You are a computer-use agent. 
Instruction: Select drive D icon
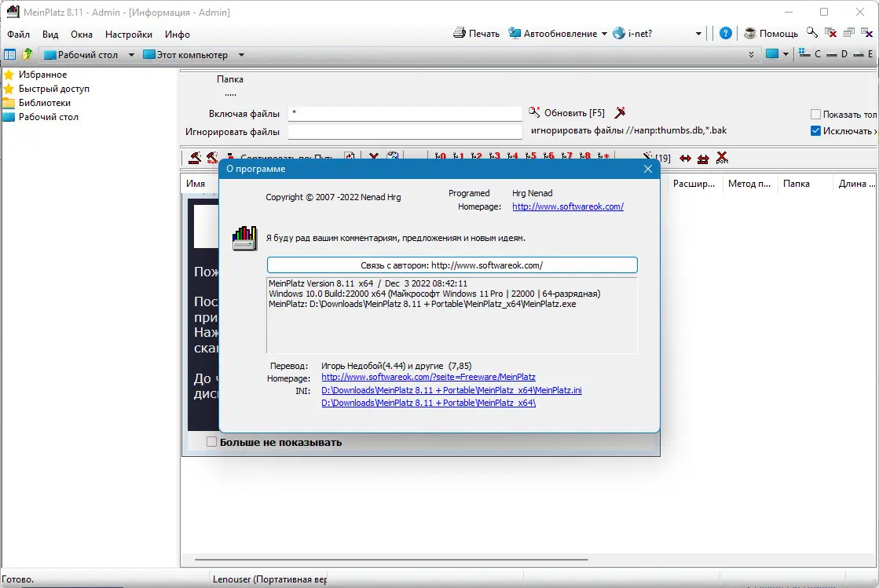832,53
